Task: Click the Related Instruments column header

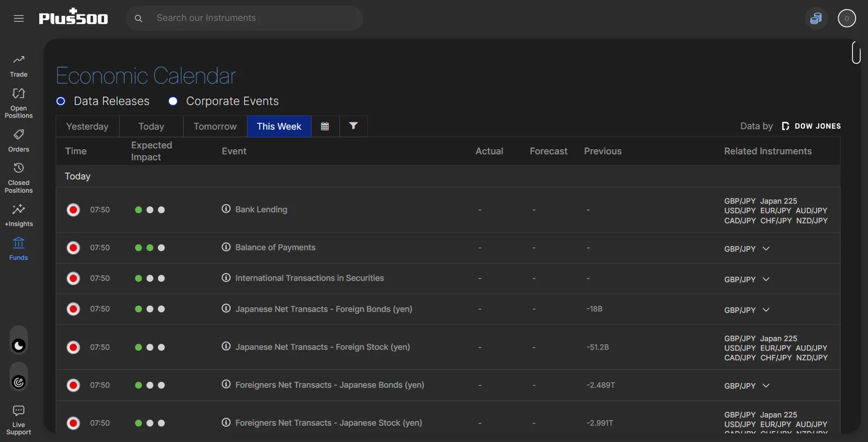Action: pos(768,151)
